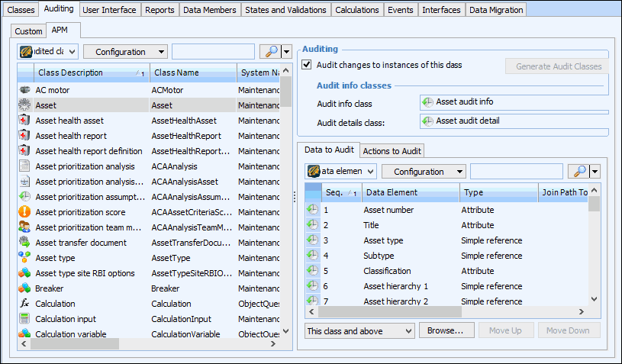Click the Asset audit info class icon

(427, 101)
